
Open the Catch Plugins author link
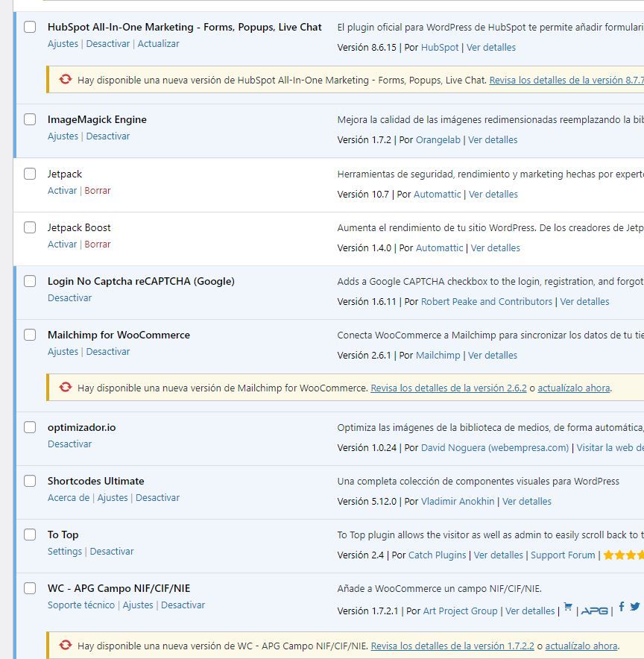coord(438,555)
